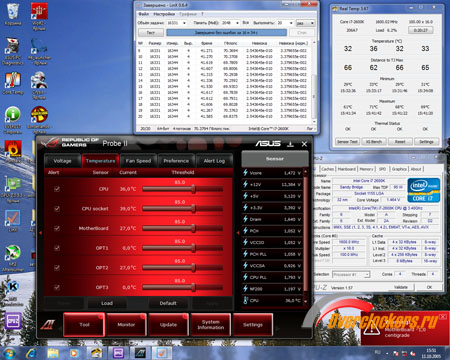Viewport: 450px width, 360px height.
Task: Switch to ASUS AI Suite taskbar button
Action: [140, 353]
